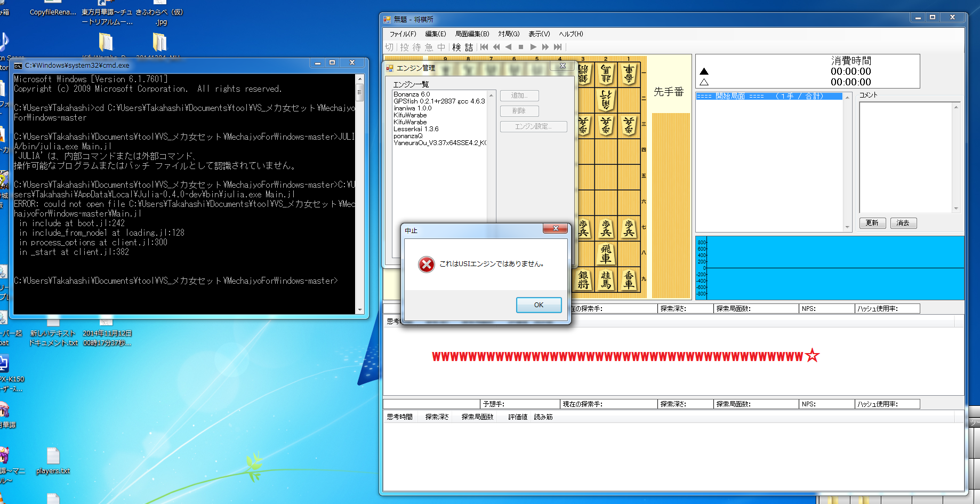The image size is (980, 504).
Task: Click the down arrow of the move list scrollbar
Action: (847, 227)
